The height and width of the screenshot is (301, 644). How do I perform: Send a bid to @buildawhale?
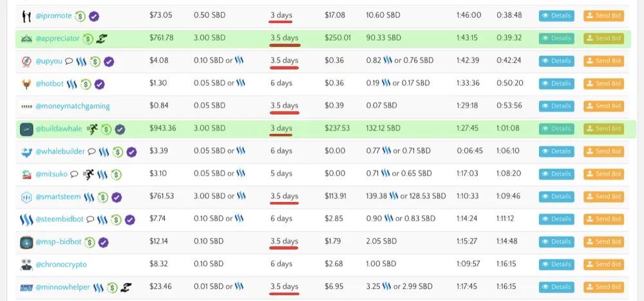(x=604, y=129)
